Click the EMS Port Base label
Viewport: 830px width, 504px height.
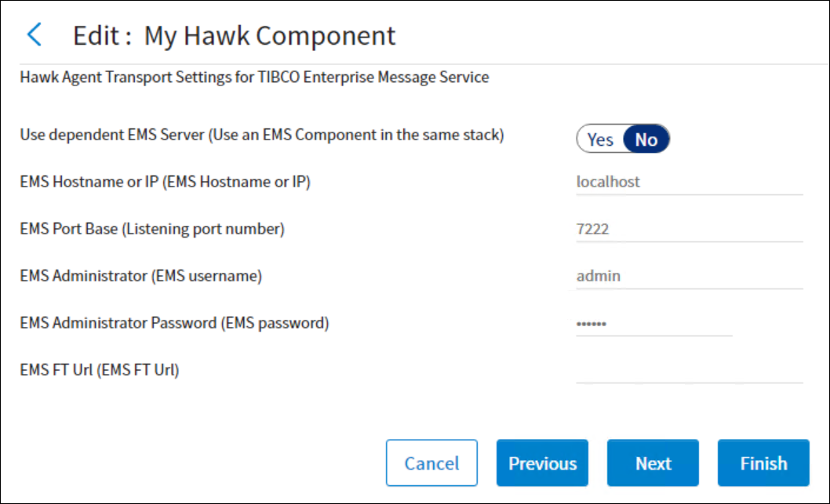152,229
